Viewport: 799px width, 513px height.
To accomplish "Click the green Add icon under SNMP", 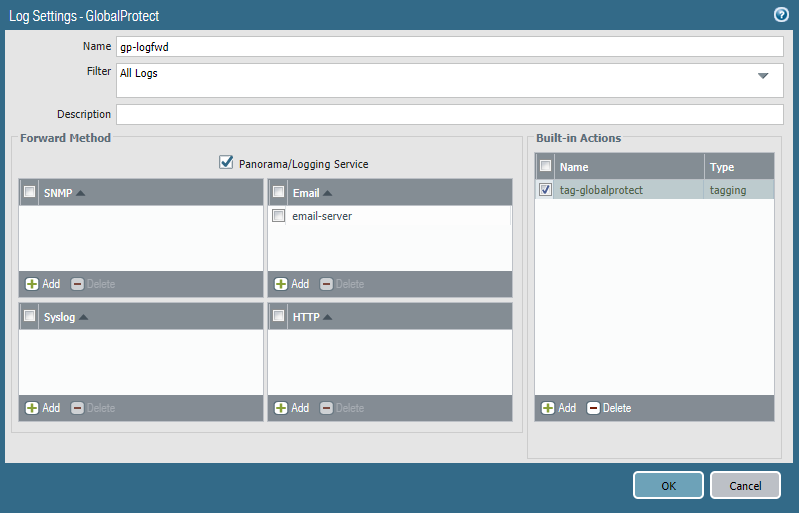I will tap(32, 284).
